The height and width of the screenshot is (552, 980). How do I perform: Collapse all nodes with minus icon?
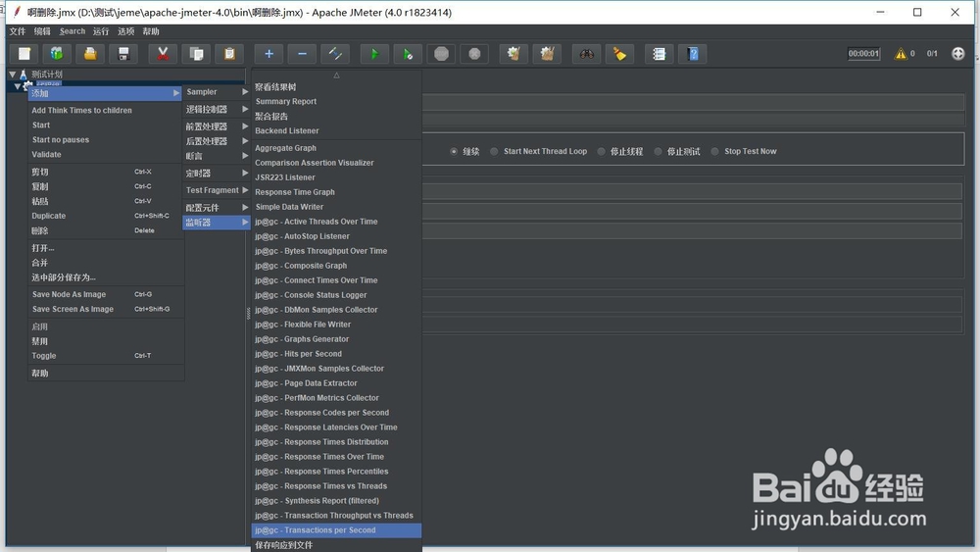click(x=302, y=54)
